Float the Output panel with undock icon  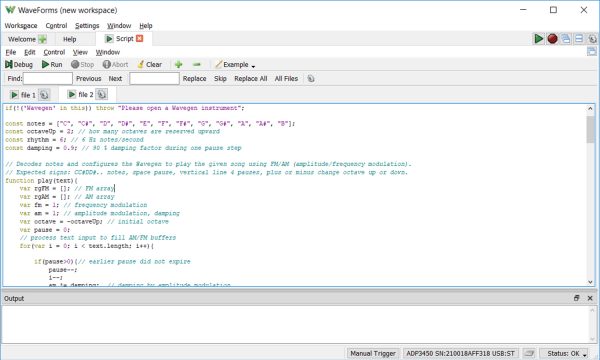[x=576, y=298]
